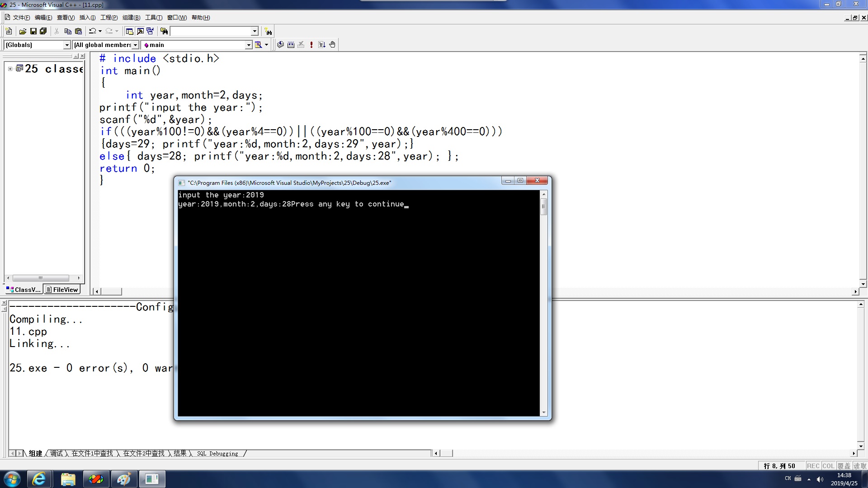Toggle the Output window icon

(x=140, y=31)
